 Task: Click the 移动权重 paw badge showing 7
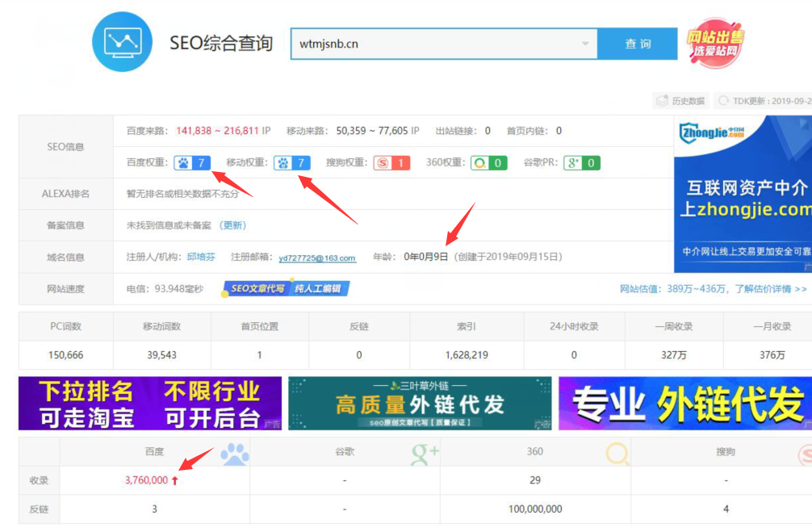pyautogui.click(x=292, y=163)
